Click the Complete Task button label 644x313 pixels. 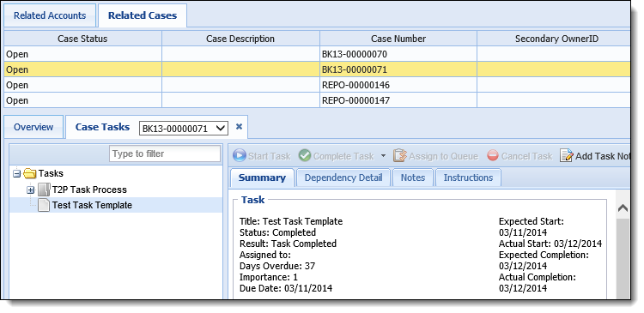click(343, 156)
